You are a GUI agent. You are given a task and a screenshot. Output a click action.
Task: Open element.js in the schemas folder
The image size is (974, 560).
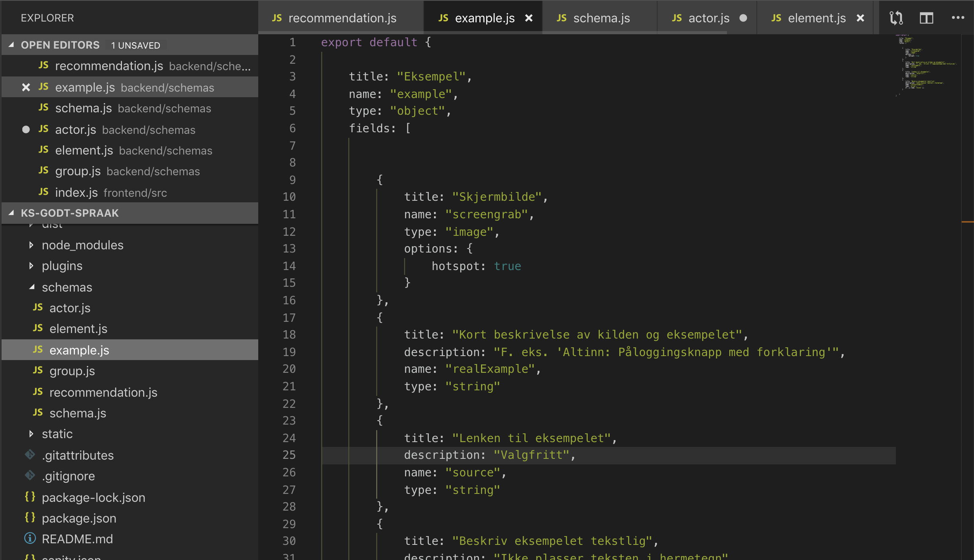(130, 329)
